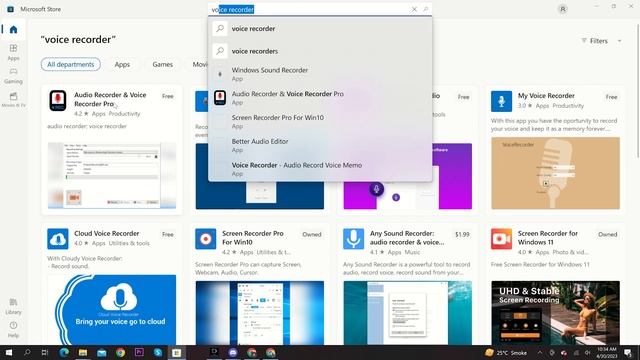Open the Library page

[x=13, y=306]
